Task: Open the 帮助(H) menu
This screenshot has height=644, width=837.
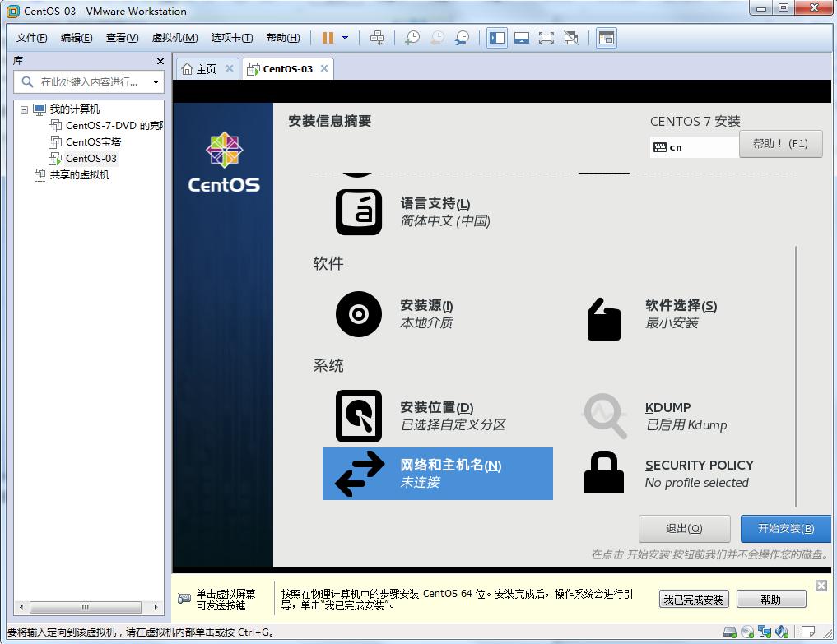Action: point(283,38)
